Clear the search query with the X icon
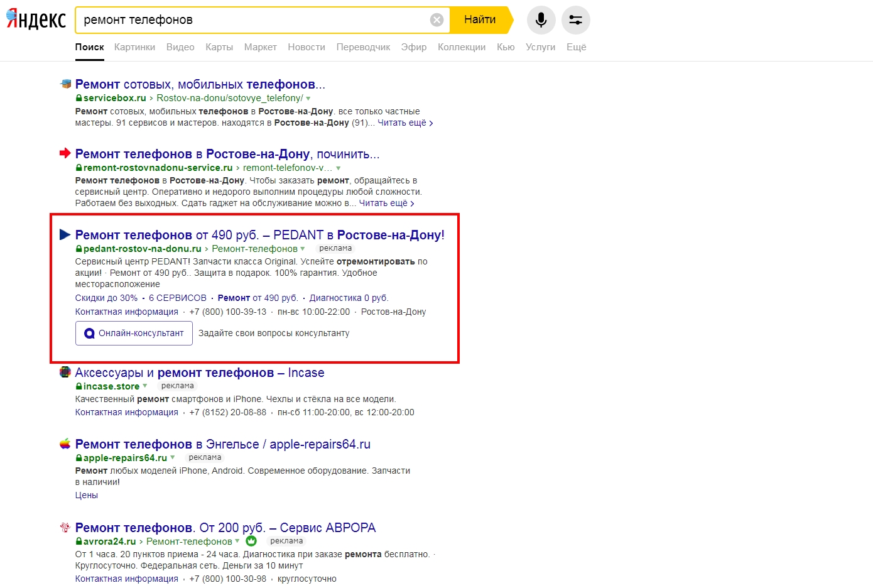 coord(436,20)
